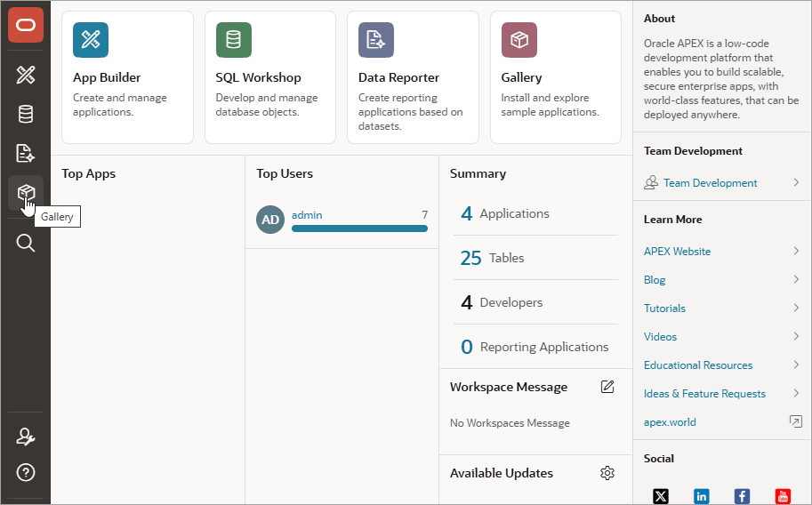Click the Team Development people icon
The image size is (812, 505).
pos(651,182)
